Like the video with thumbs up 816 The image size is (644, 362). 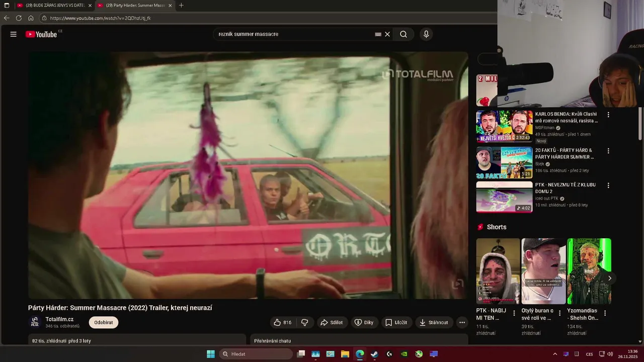[x=283, y=322]
